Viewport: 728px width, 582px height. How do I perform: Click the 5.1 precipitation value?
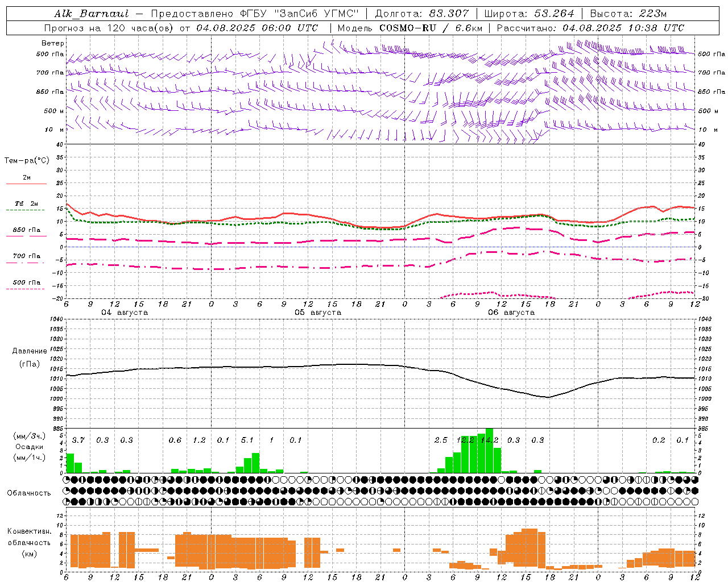coord(247,440)
